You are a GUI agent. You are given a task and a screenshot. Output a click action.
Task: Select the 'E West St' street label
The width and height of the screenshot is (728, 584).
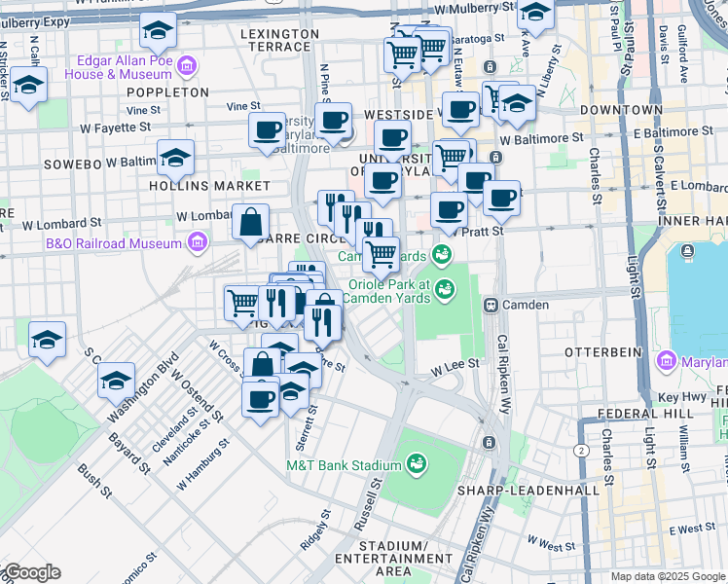pos(692,529)
